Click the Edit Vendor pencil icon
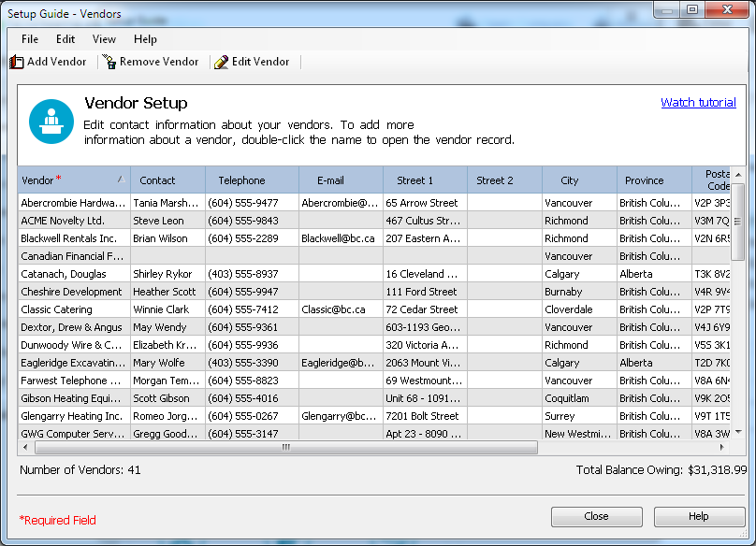 (221, 63)
